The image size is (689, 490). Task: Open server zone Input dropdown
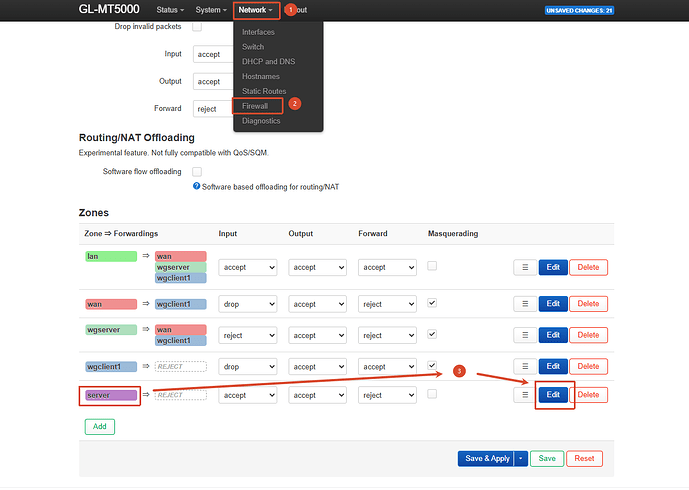click(248, 395)
